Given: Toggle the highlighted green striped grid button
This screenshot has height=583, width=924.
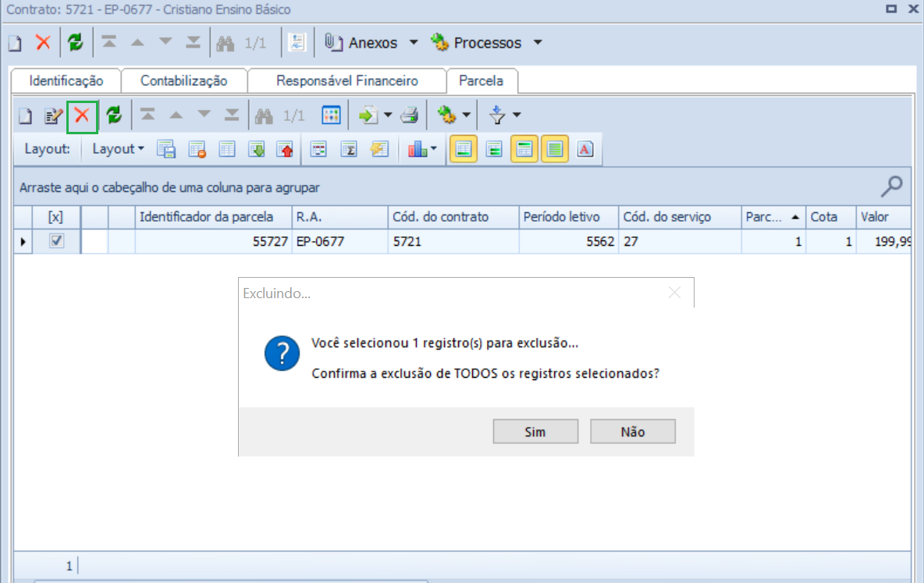Looking at the screenshot, I should 555,149.
